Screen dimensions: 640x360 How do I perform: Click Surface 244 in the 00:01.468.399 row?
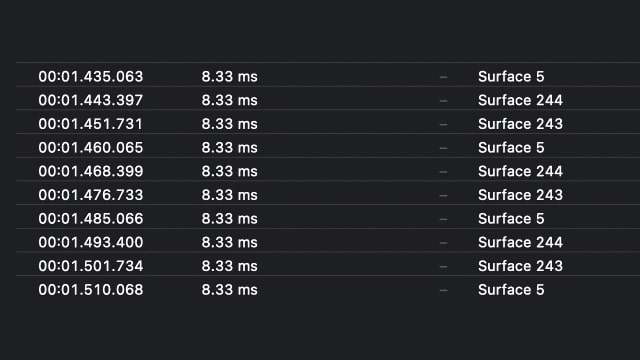click(520, 171)
